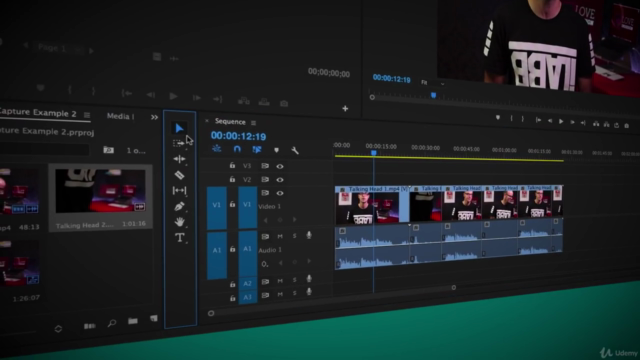The image size is (640, 360).
Task: Mute the Audio 1 track
Action: [x=280, y=236]
